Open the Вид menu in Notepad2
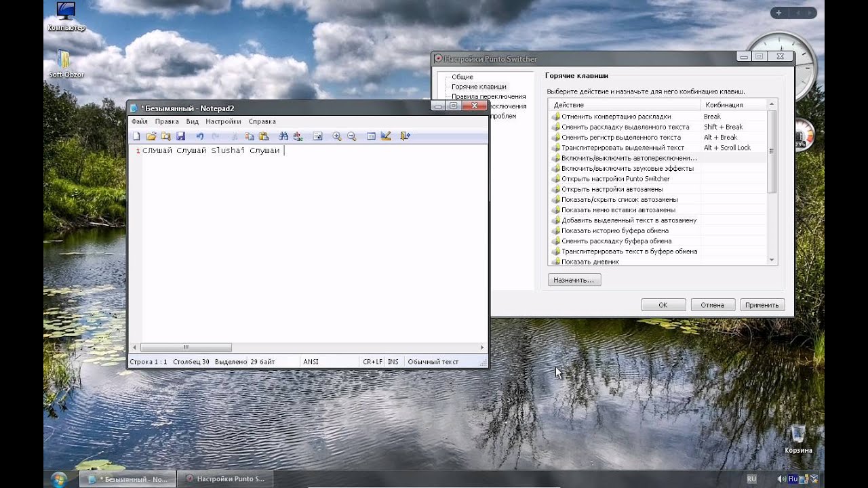This screenshot has height=488, width=868. click(x=193, y=121)
